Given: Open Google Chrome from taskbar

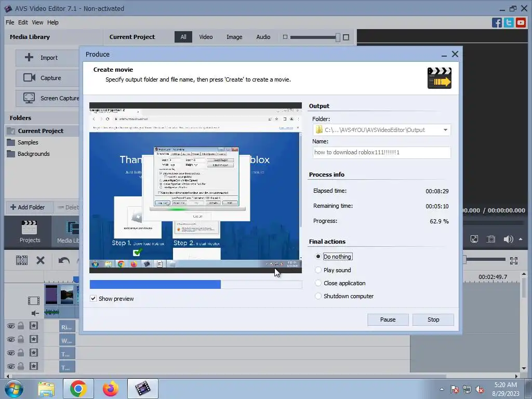Looking at the screenshot, I should tap(78, 389).
